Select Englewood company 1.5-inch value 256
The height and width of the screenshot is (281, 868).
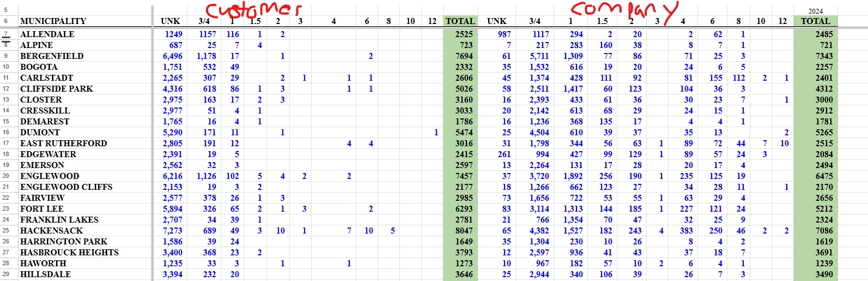(605, 176)
